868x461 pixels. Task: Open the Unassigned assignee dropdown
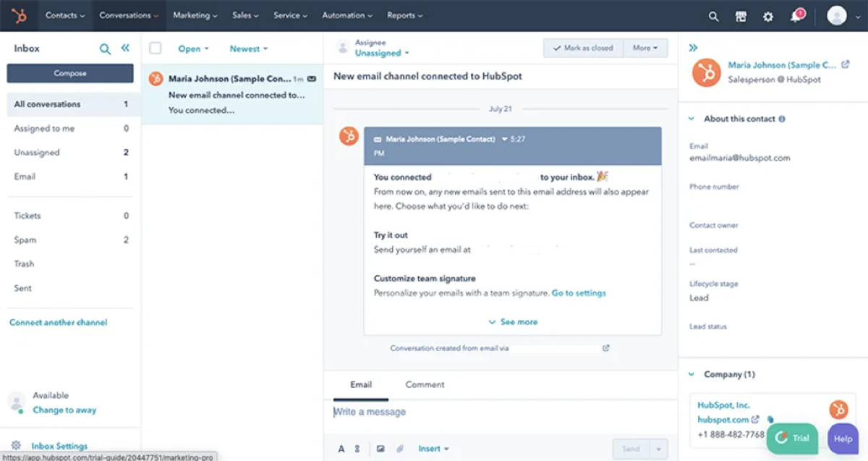(382, 53)
